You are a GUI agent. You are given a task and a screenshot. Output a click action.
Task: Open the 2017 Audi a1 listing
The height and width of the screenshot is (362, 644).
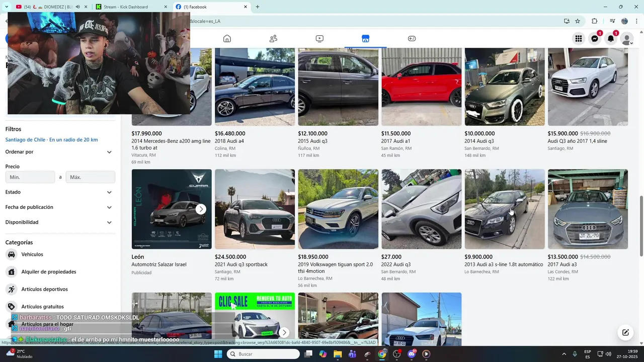[x=395, y=141]
